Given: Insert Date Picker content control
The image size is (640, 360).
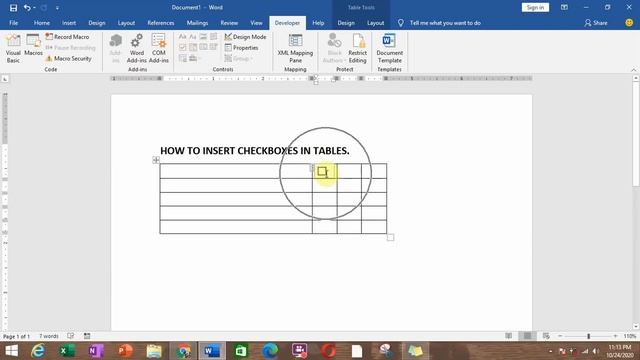Looking at the screenshot, I should (213, 47).
